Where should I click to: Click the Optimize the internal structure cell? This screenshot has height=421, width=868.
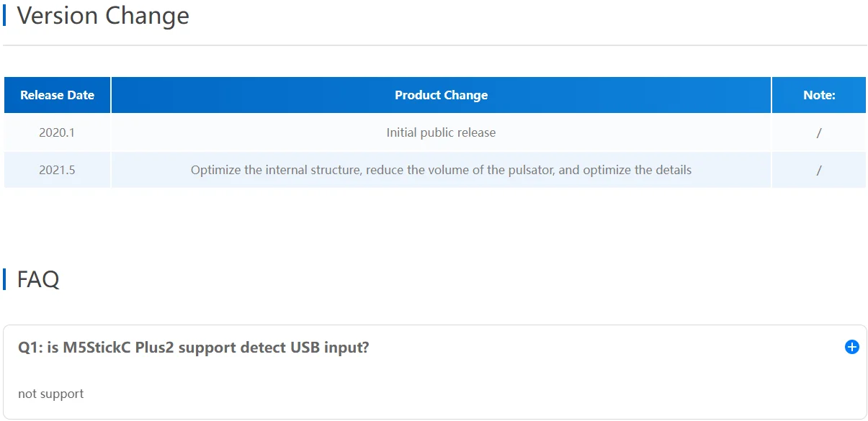point(441,171)
